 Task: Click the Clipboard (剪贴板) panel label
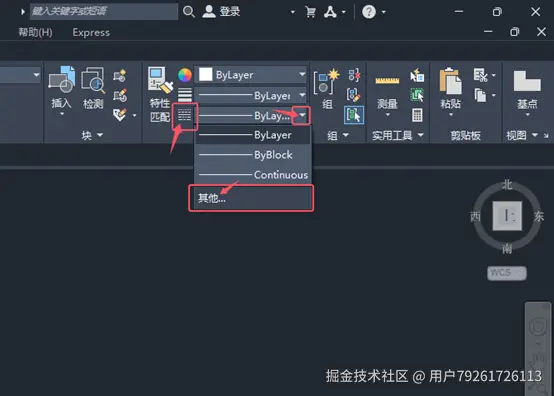466,135
